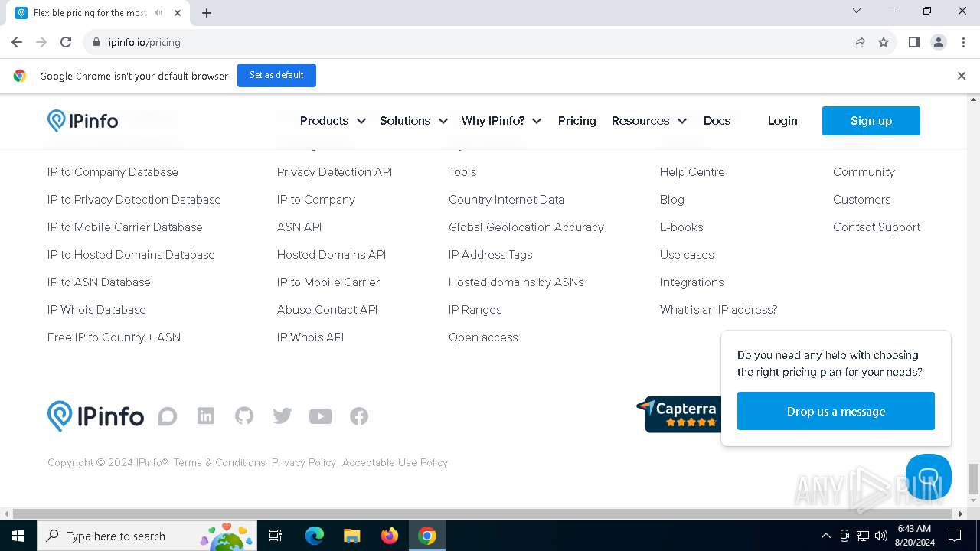Open IP to Mobile Carrier Database link
Image resolution: width=980 pixels, height=551 pixels.
point(125,227)
